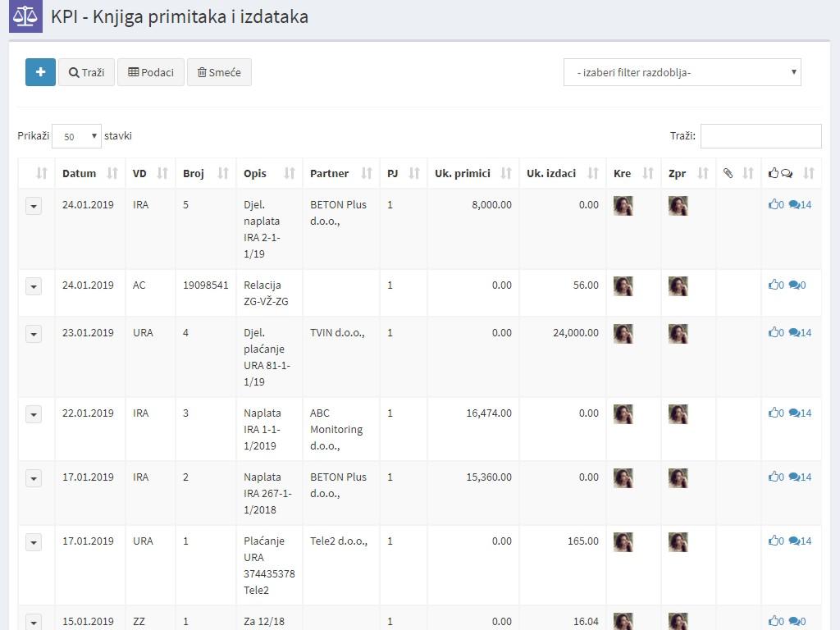840x630 pixels.
Task: Expand row menu for Tele2 URA 1 entry
Action: pos(33,542)
